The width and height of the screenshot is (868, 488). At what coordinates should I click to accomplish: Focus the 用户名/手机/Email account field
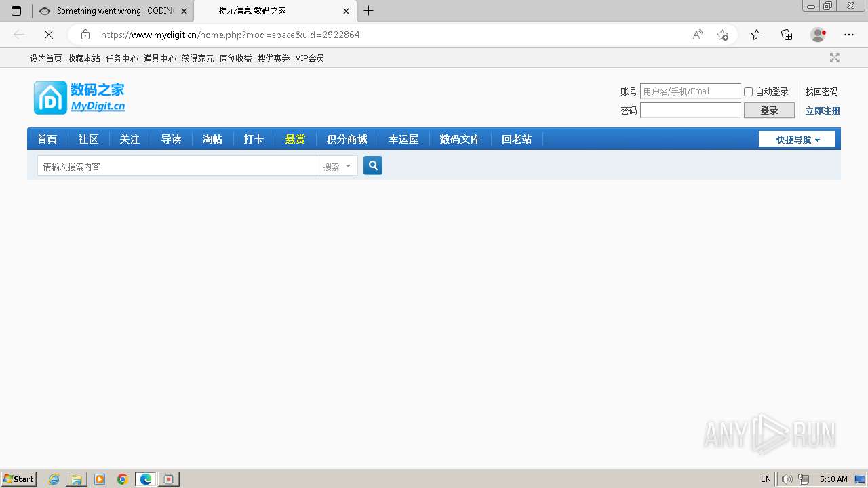pos(690,91)
